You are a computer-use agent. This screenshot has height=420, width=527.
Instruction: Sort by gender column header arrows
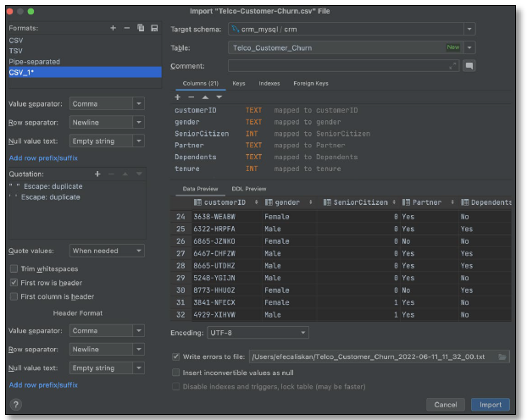click(311, 202)
